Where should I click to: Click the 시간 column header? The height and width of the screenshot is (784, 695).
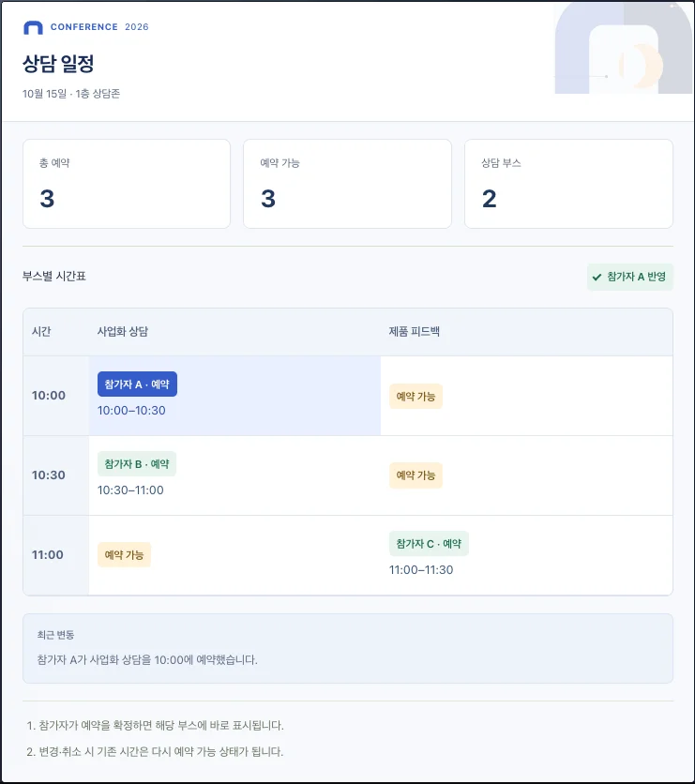pos(41,331)
